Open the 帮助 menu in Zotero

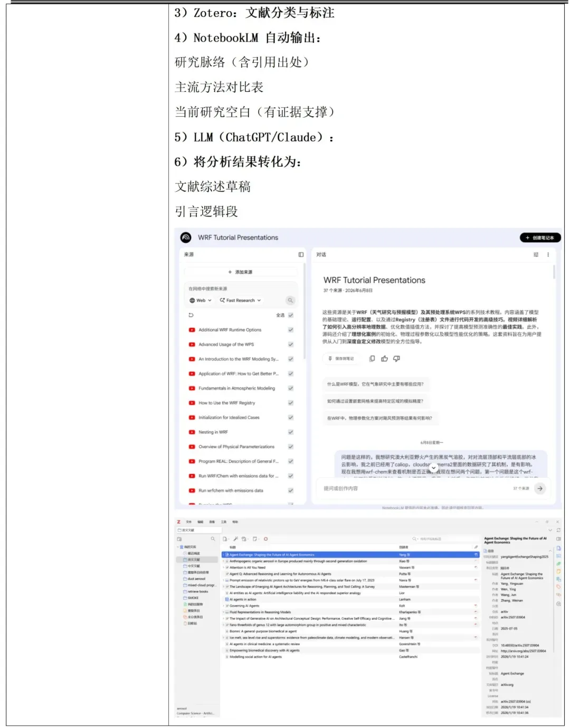[x=235, y=522]
